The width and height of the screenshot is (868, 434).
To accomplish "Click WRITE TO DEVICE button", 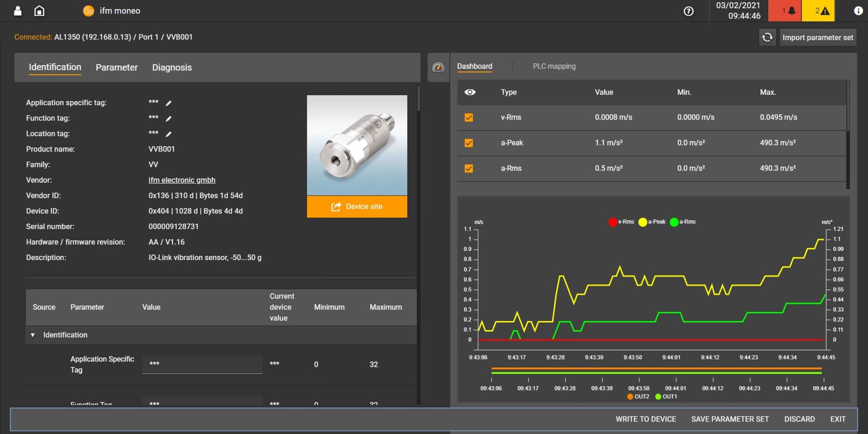I will (x=646, y=419).
